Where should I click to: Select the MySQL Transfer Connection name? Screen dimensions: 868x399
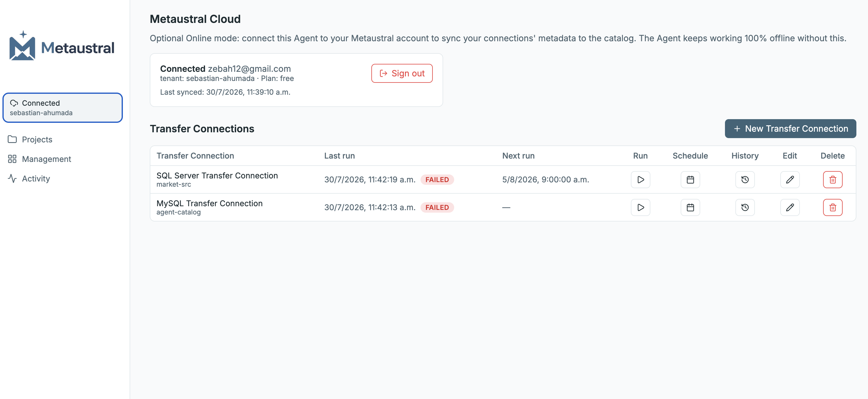209,203
